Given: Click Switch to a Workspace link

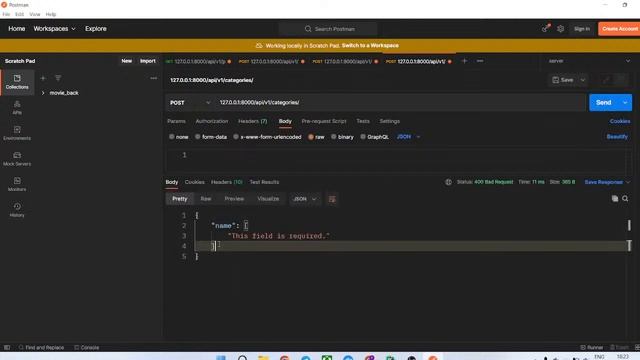Looking at the screenshot, I should [x=370, y=46].
